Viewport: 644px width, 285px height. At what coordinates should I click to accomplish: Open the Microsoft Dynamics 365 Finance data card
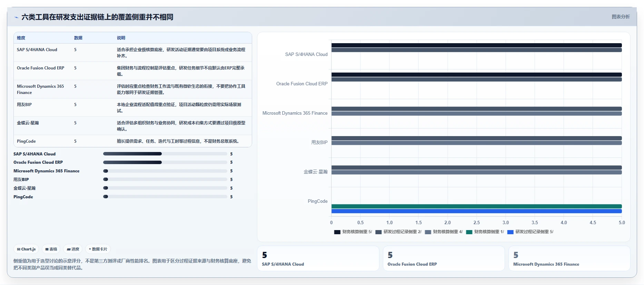pos(569,258)
